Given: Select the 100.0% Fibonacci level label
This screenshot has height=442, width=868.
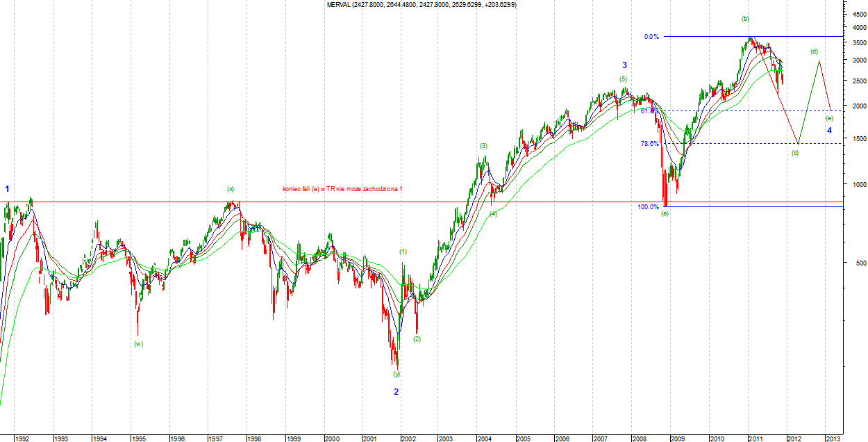Looking at the screenshot, I should coord(647,206).
